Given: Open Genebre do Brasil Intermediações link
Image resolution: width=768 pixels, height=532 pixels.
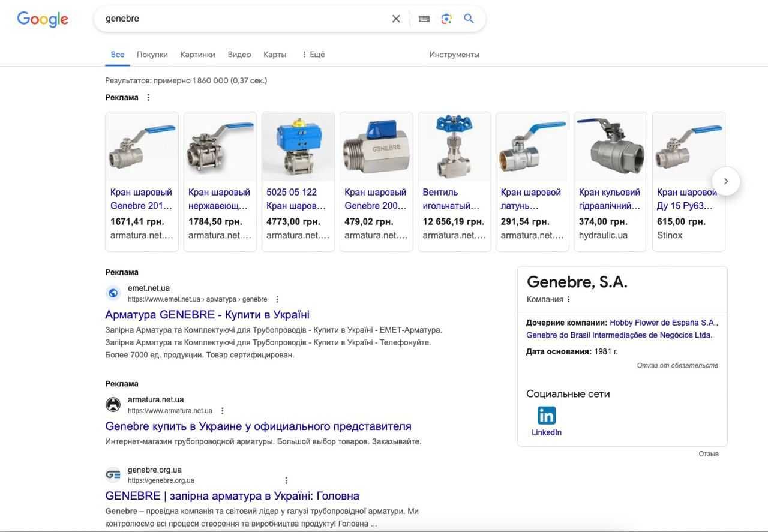Looking at the screenshot, I should coord(619,335).
